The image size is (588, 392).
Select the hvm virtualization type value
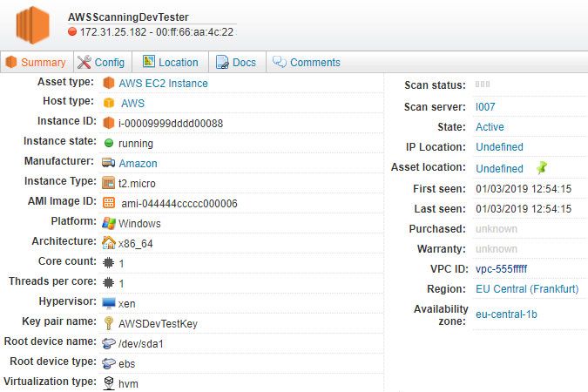coord(128,384)
